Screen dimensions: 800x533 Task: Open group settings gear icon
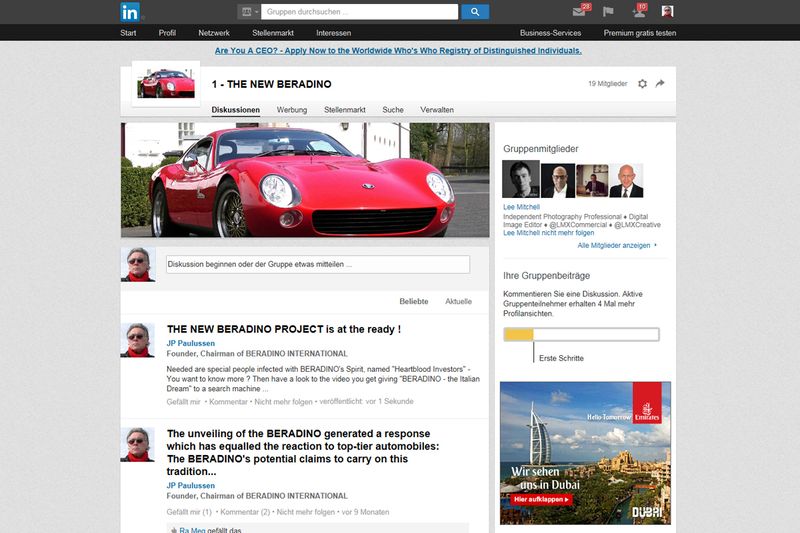click(x=642, y=84)
